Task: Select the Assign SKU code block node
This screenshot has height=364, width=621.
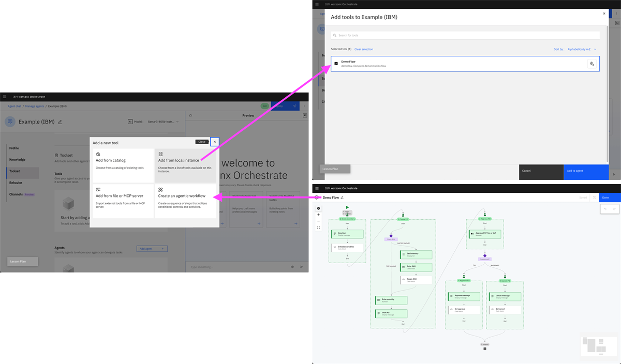Action: pos(416,280)
